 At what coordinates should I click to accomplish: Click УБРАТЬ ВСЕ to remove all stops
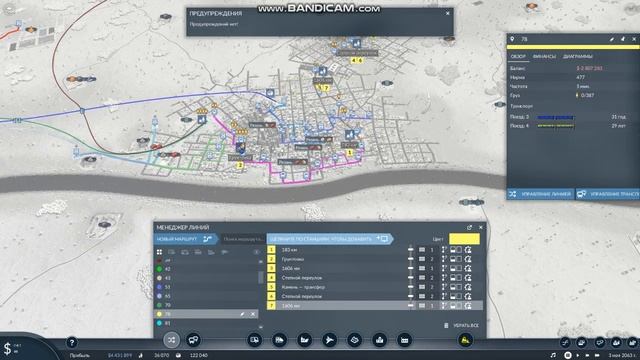click(461, 325)
